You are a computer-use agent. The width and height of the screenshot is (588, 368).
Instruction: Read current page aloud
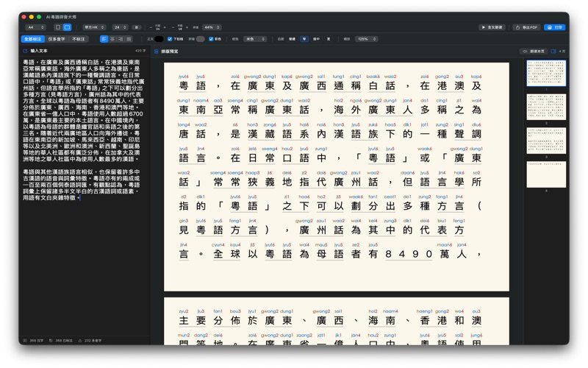pyautogui.click(x=533, y=52)
